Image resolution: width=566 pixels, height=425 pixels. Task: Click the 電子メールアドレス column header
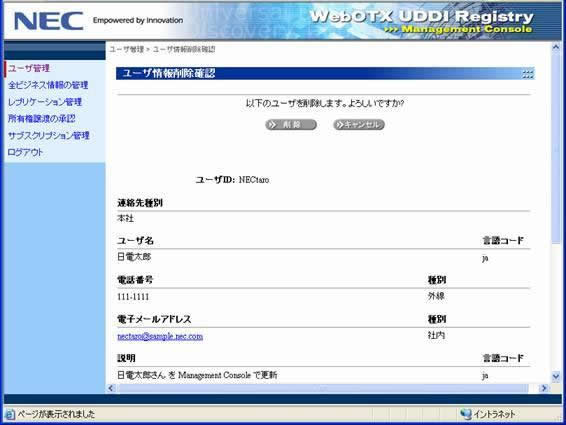154,319
